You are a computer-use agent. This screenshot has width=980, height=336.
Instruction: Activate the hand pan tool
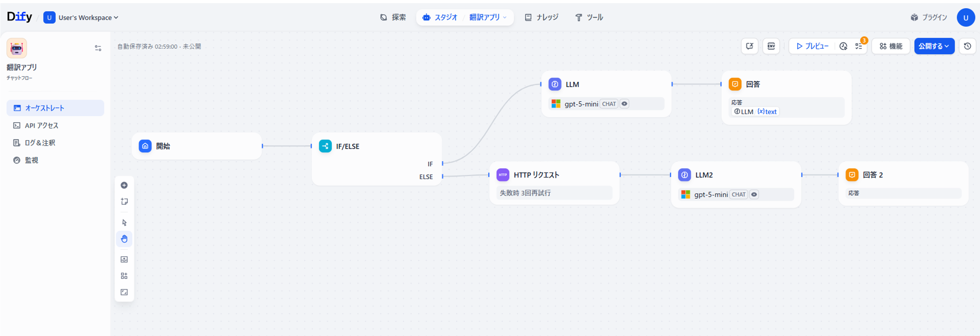(124, 239)
